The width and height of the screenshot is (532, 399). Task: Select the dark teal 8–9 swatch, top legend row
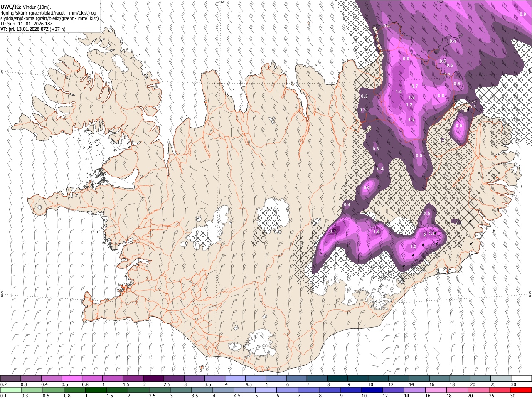coord(337,378)
